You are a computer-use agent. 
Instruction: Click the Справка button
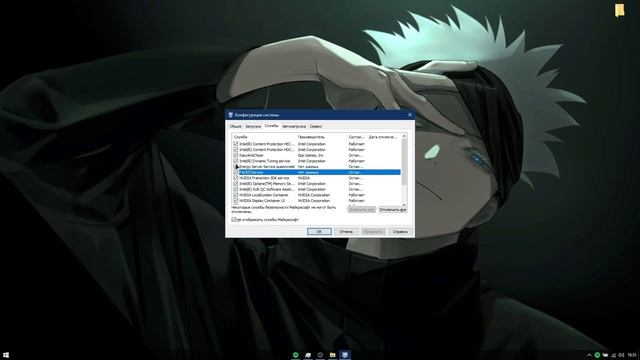(x=400, y=231)
